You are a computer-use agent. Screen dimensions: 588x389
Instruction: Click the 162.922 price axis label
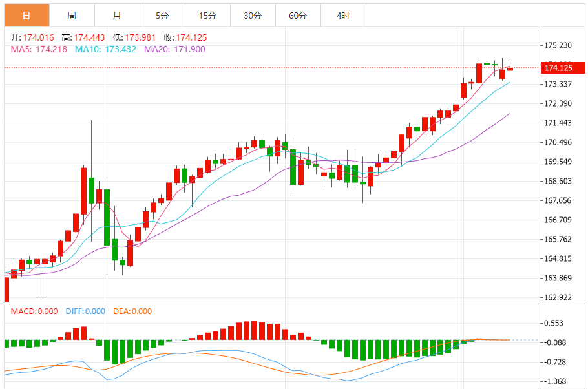point(558,297)
